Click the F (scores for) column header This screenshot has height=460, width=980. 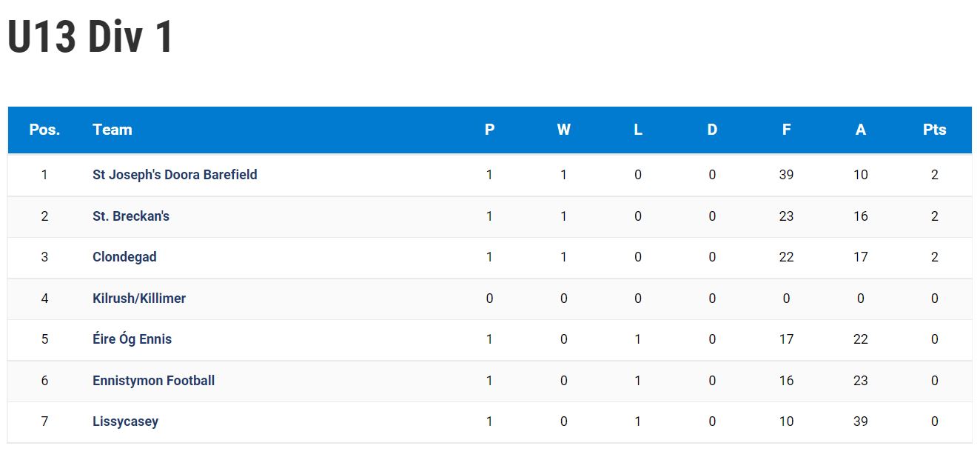pos(786,130)
